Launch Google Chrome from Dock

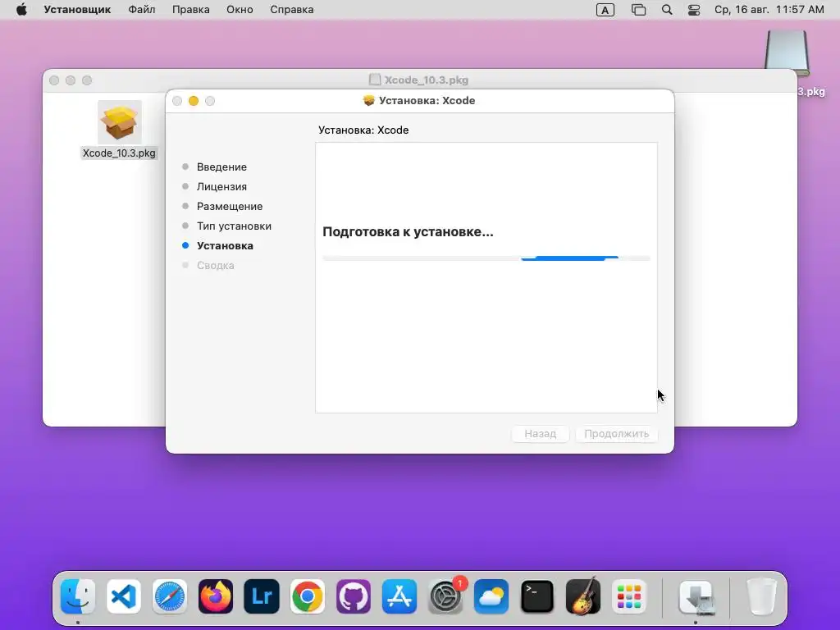(x=308, y=596)
